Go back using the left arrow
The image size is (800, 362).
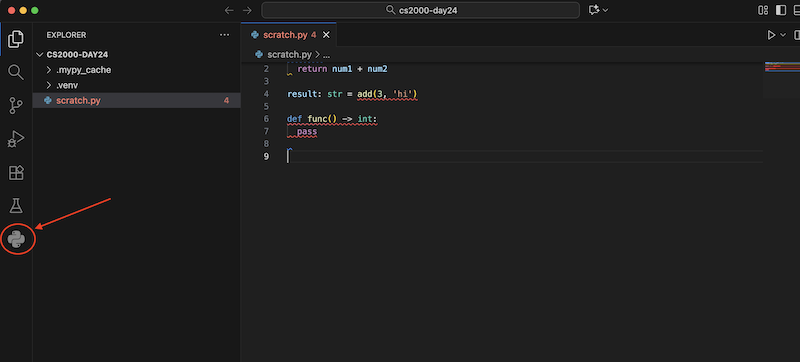229,10
